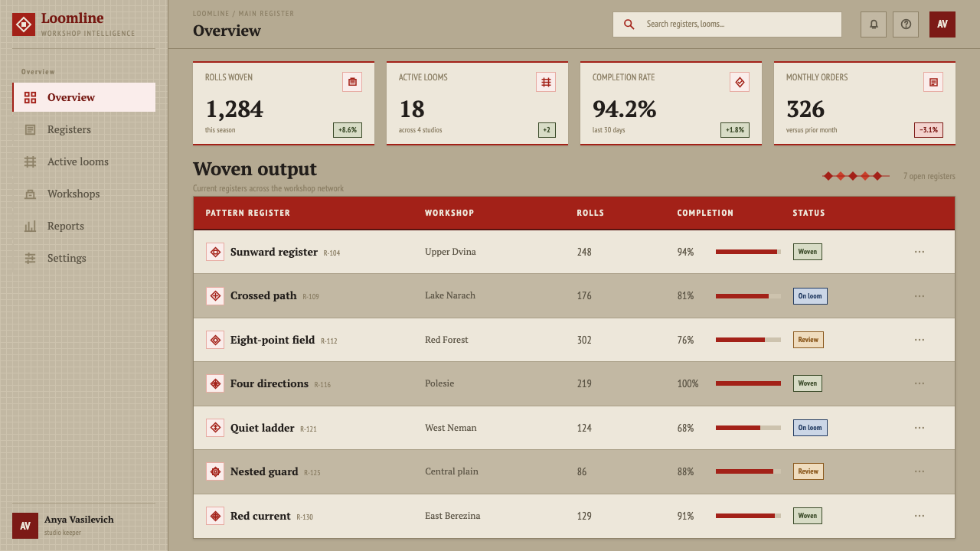Viewport: 980px width, 551px height.
Task: Click the Crossed path pattern icon
Action: 215,295
